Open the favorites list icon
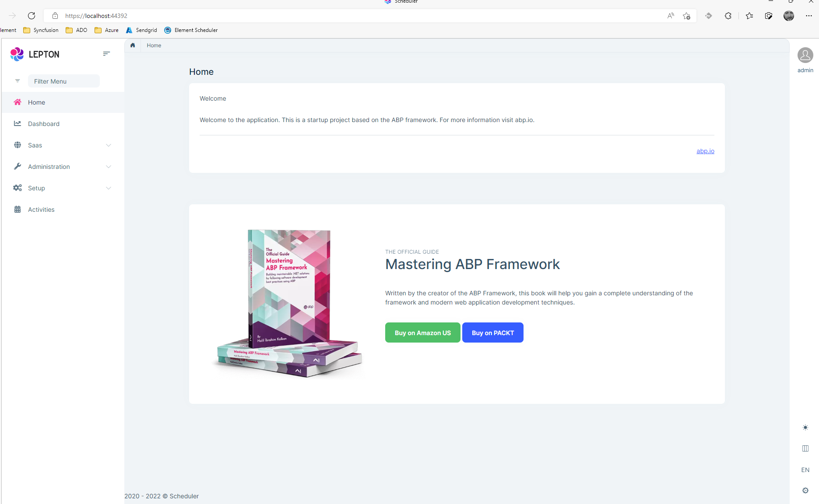The image size is (819, 504). [x=749, y=16]
